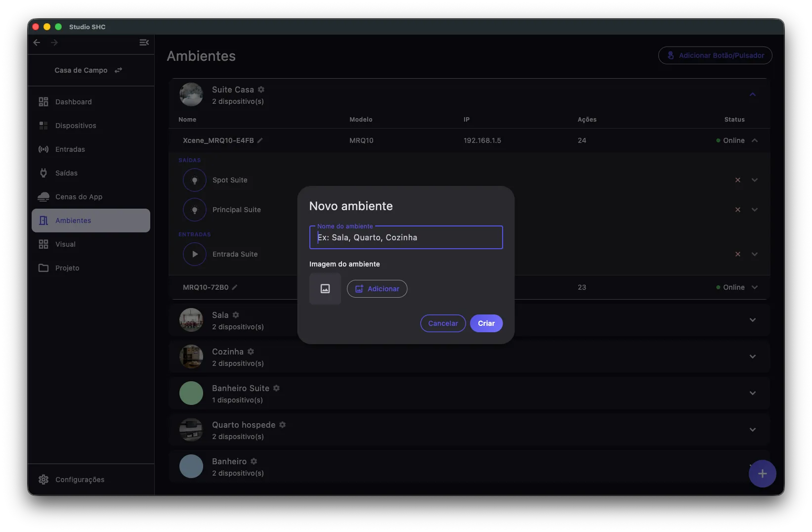Click Adicionar Botão/Pulsador button
Screen dimensions: 812x532
point(715,55)
